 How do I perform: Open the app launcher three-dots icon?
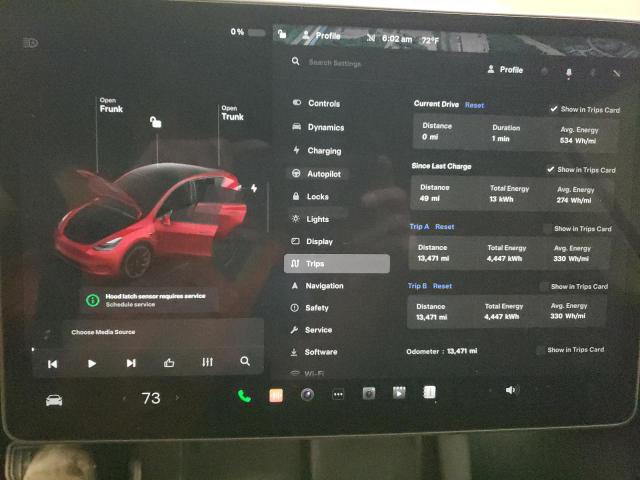click(338, 394)
